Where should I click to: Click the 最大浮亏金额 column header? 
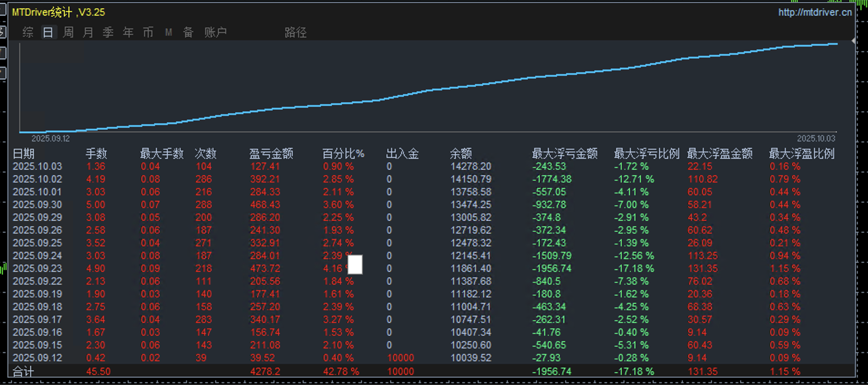tap(565, 154)
